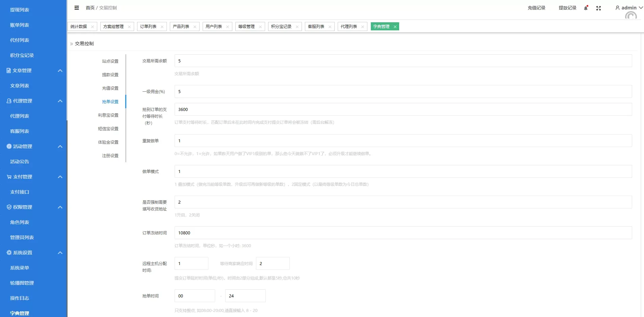Close the 代理列表 tab
The width and height of the screenshot is (644, 317).
pyautogui.click(x=363, y=27)
